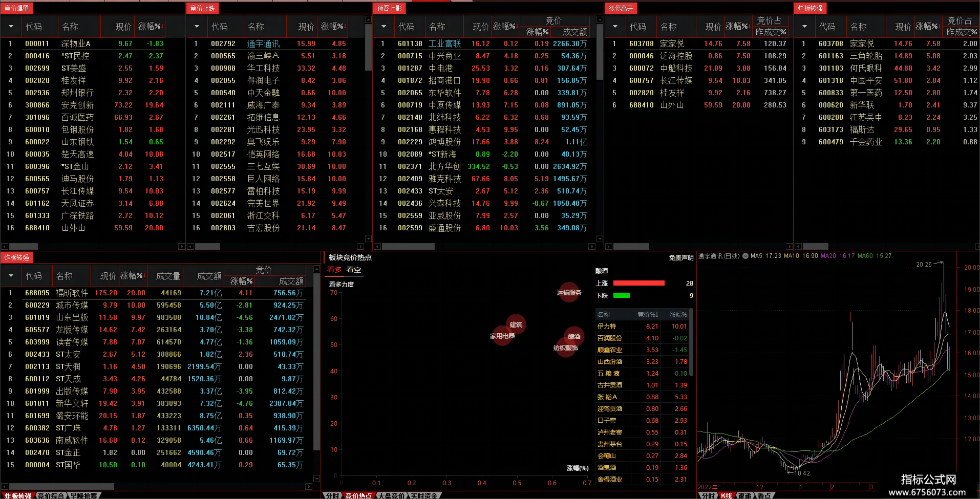This screenshot has height=499, width=980.
Task: Select the 酿酒 sector bubble
Action: pos(574,336)
